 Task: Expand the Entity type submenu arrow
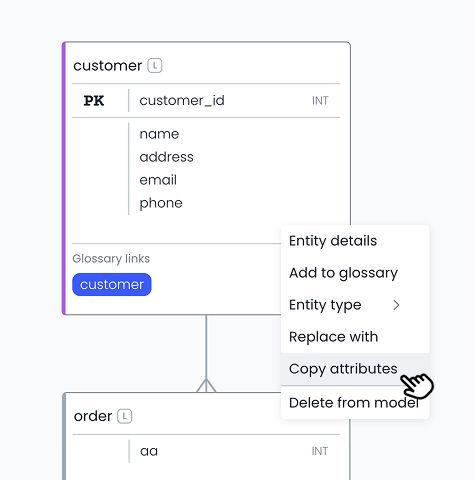(x=396, y=305)
